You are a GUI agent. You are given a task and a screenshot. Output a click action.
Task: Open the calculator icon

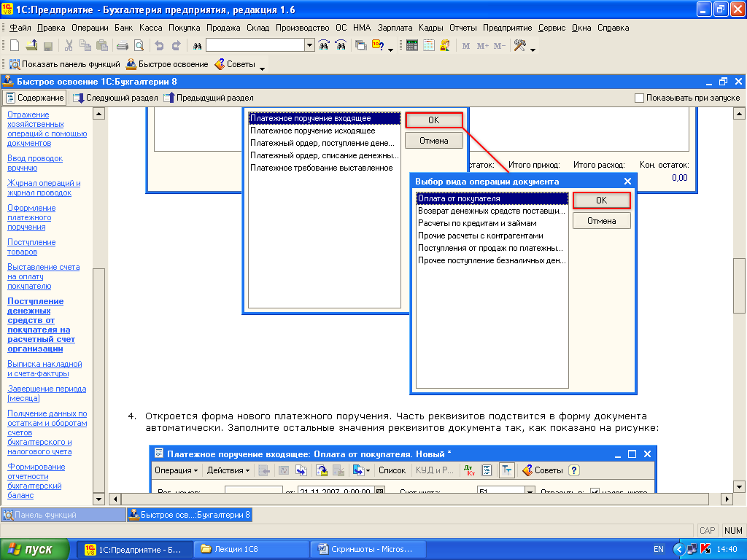tap(412, 46)
